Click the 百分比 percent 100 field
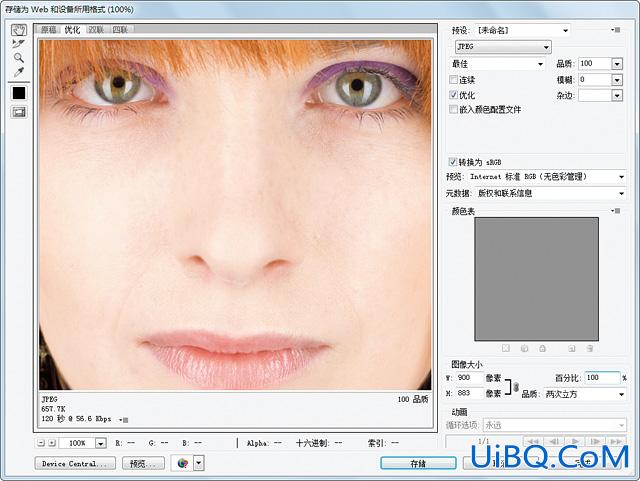The height and width of the screenshot is (481, 640). (602, 378)
